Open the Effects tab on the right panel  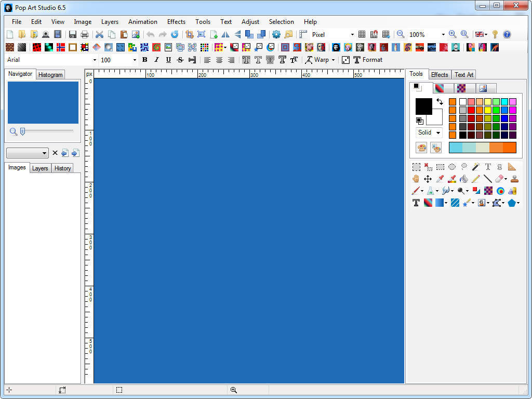point(440,74)
